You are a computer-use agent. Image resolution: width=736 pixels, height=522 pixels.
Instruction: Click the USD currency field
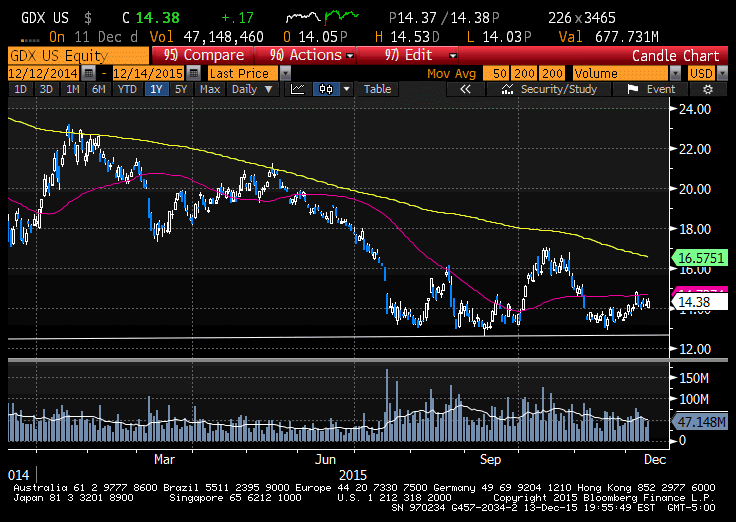click(x=701, y=73)
